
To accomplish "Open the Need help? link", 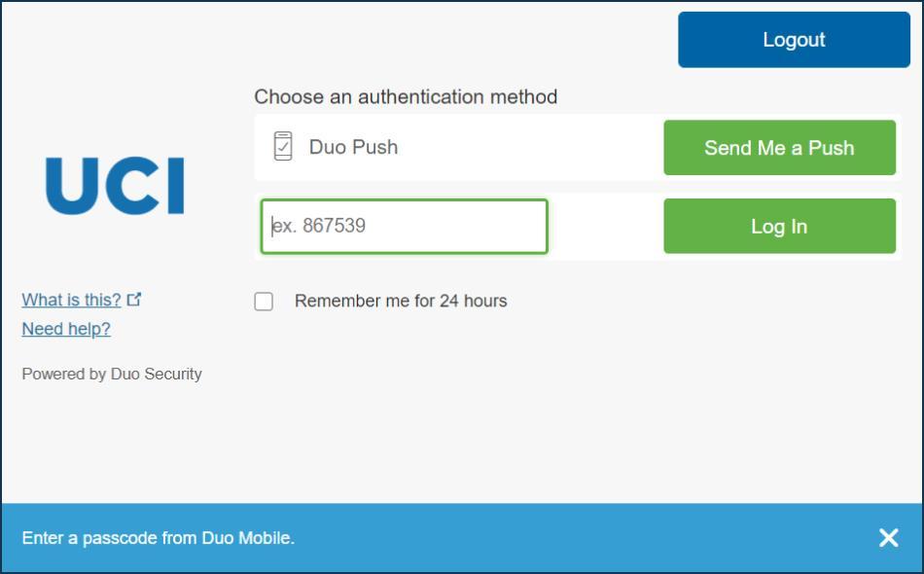I will coord(66,329).
